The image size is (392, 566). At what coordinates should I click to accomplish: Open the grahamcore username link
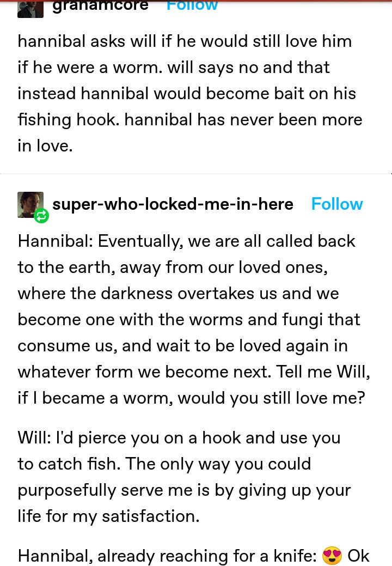click(100, 5)
